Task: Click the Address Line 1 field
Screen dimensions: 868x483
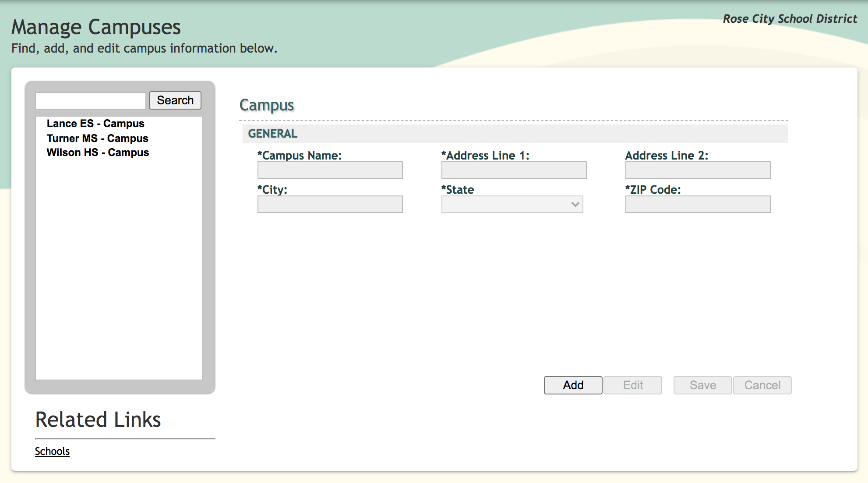Action: [514, 170]
